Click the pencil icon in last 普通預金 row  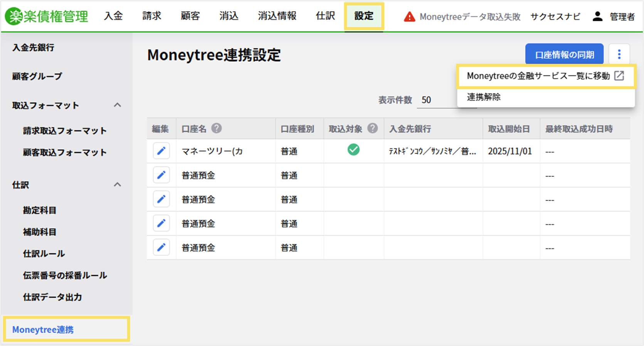[x=161, y=247]
